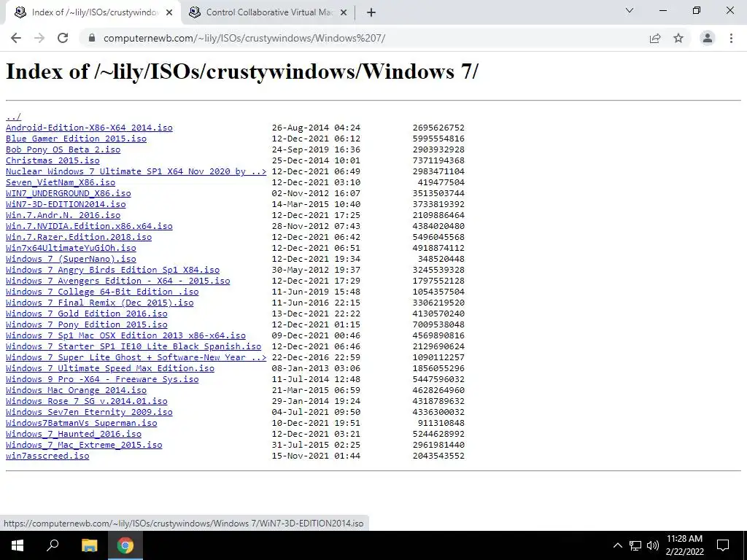The image size is (747, 560).
Task: Click Seven_VietNam_X86.iso
Action: 61,182
